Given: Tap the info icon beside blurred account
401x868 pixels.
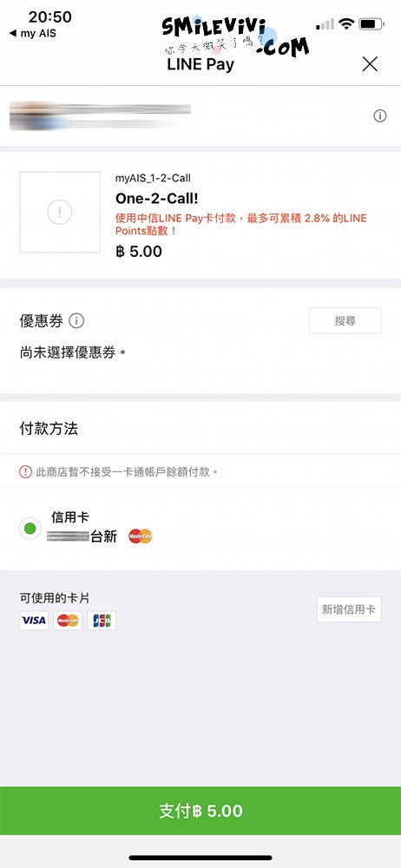Looking at the screenshot, I should [x=380, y=115].
